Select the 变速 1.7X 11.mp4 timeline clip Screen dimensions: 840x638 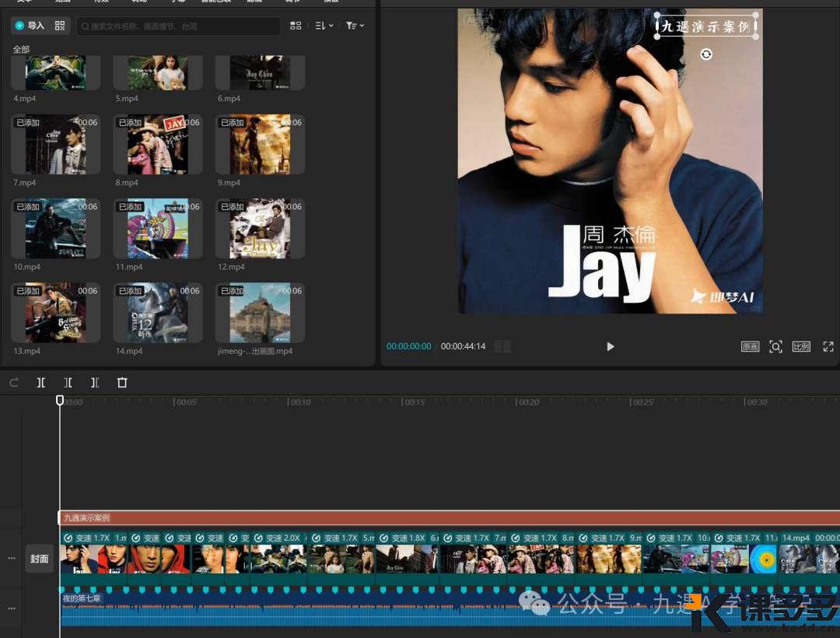[745, 557]
